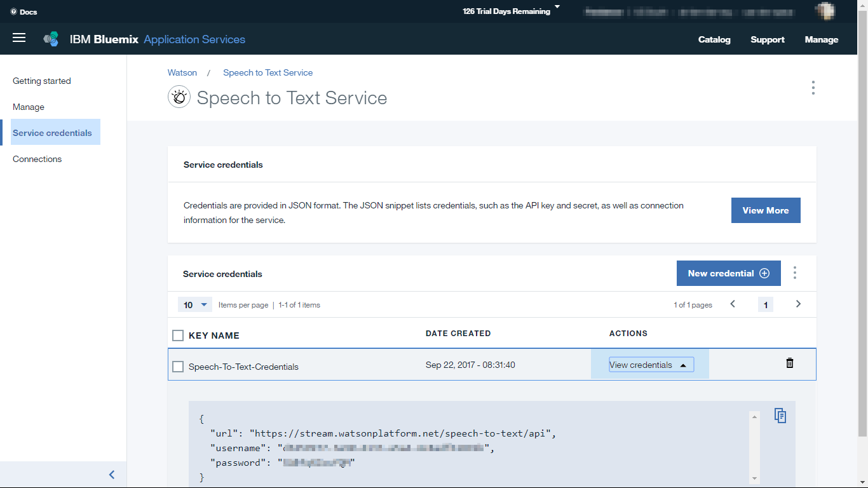The width and height of the screenshot is (868, 488).
Task: Click the Application Services header link
Action: pyautogui.click(x=194, y=39)
